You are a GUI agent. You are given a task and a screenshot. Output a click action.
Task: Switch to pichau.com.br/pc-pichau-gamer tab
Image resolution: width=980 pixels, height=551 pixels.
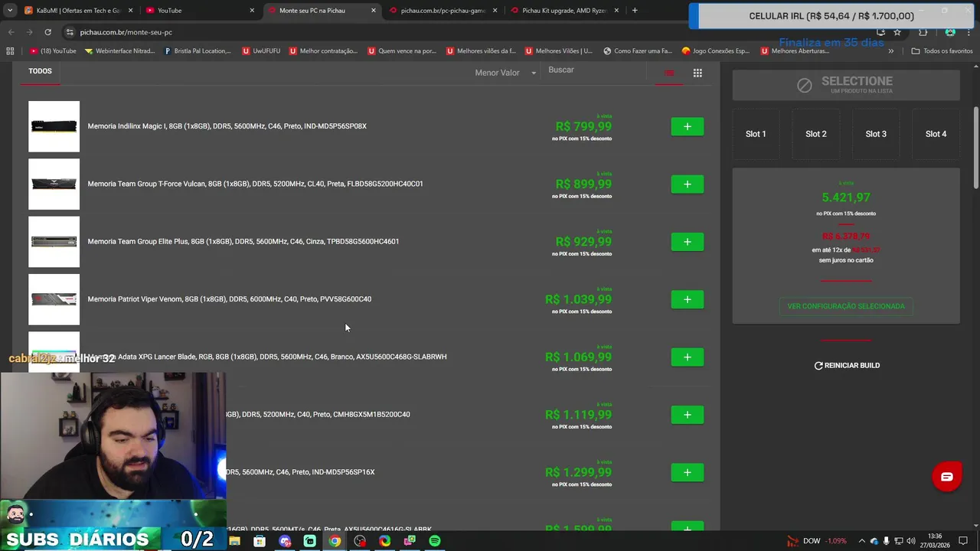(x=444, y=11)
